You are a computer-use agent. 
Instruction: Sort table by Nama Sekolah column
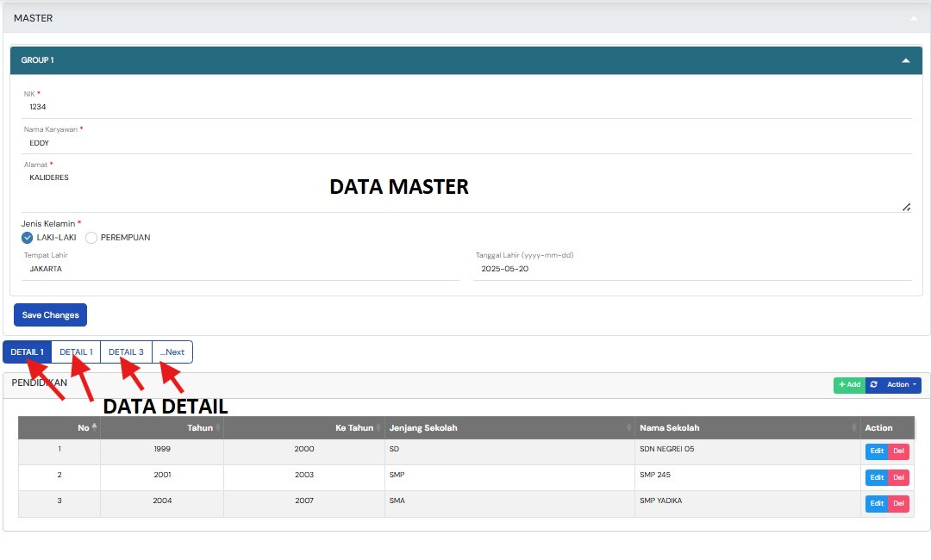tap(747, 427)
